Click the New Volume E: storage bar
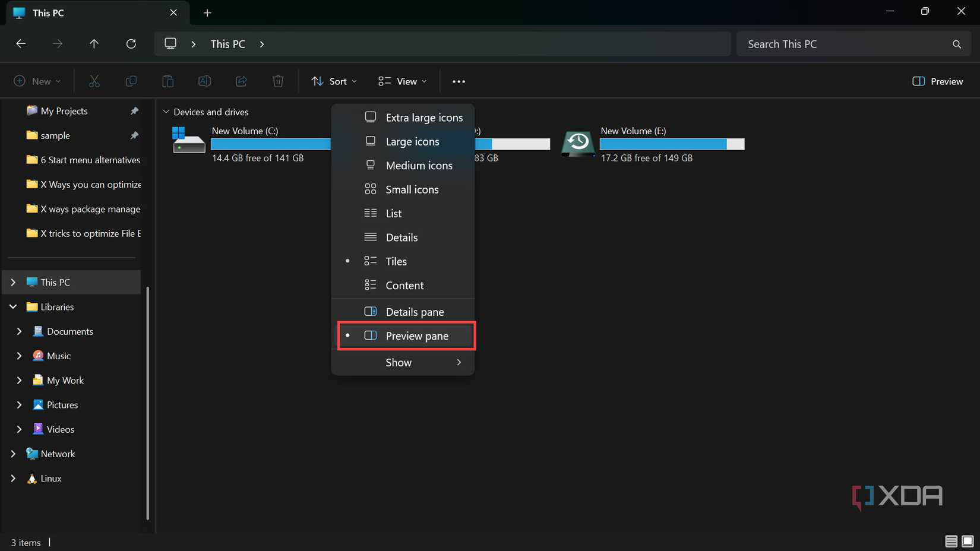980x551 pixels. click(671, 144)
